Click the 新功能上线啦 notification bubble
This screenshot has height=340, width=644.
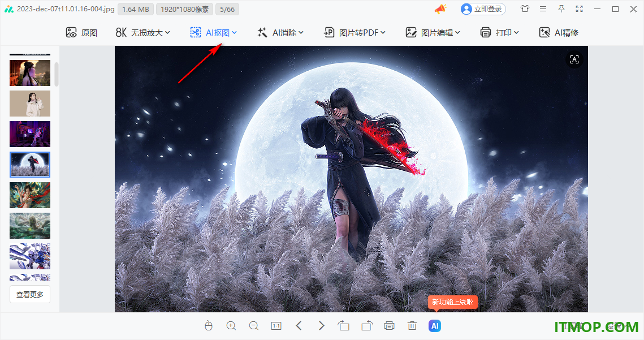452,302
